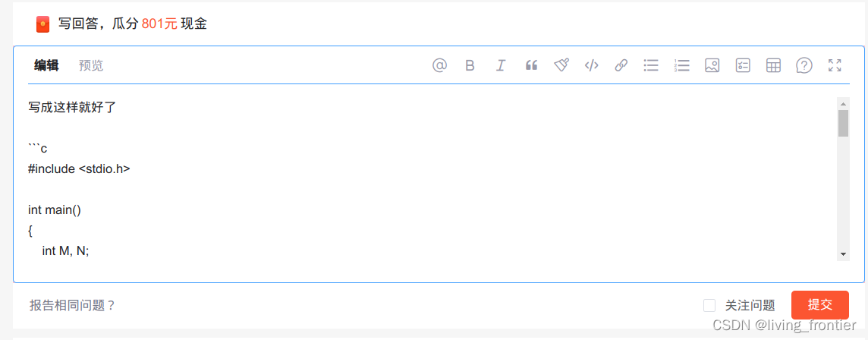
Task: Insert a table via the grid icon
Action: pos(773,65)
